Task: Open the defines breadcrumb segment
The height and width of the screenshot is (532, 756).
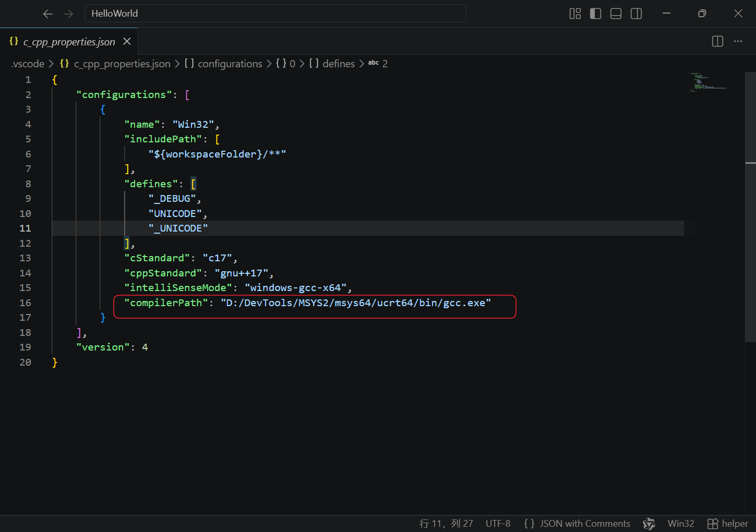Action: tap(332, 64)
